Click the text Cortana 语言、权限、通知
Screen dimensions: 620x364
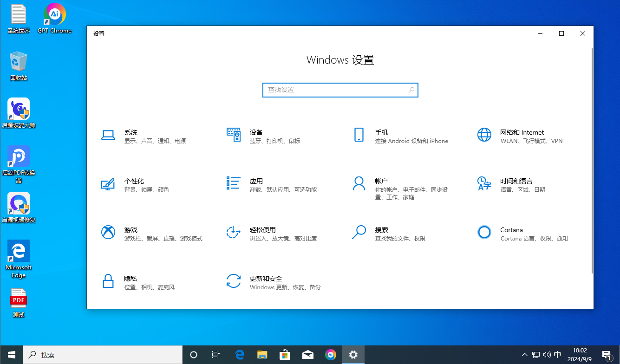point(534,239)
